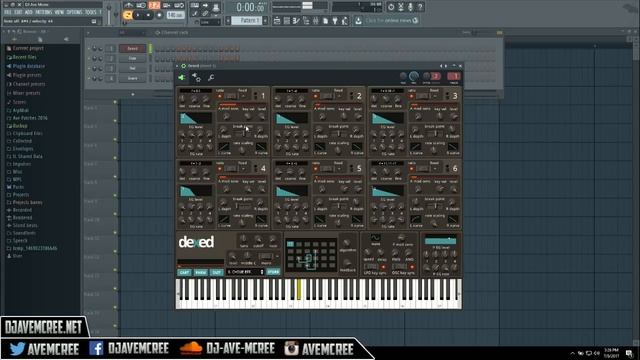The image size is (640, 360).
Task: Open OPTIONS menu
Action: pyautogui.click(x=74, y=12)
